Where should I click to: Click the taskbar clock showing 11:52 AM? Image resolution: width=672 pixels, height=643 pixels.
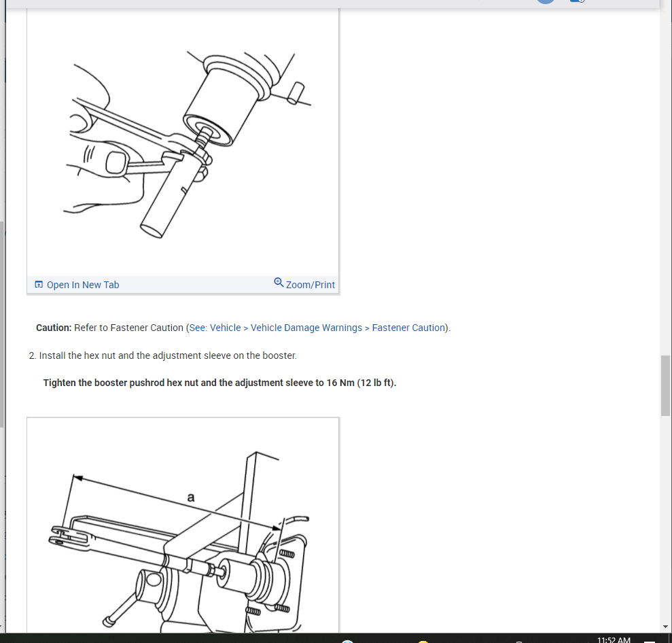(614, 639)
